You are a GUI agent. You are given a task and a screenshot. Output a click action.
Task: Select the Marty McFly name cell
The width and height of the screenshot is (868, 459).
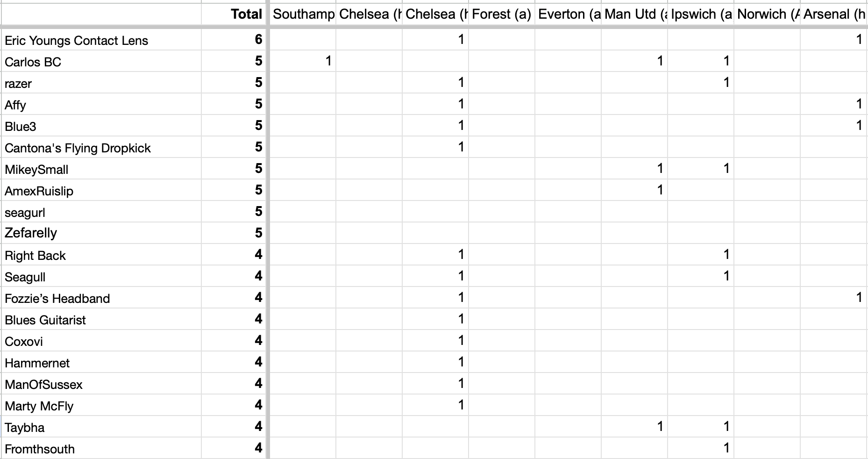101,405
